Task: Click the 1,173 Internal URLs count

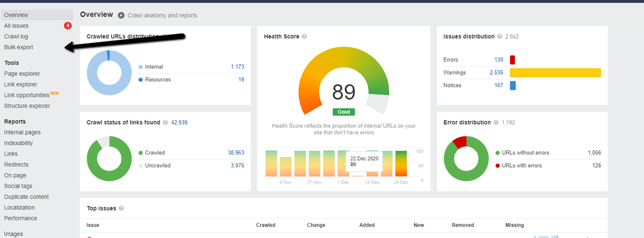Action: (x=237, y=67)
